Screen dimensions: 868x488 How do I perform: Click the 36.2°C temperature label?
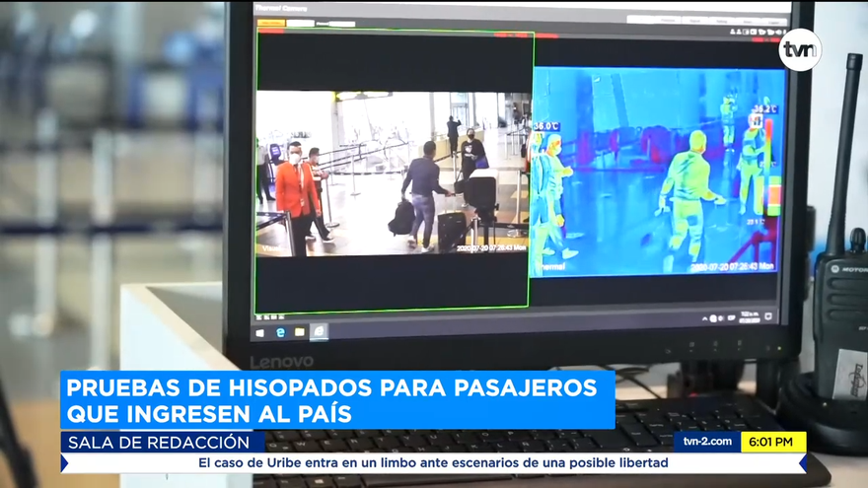click(x=765, y=109)
